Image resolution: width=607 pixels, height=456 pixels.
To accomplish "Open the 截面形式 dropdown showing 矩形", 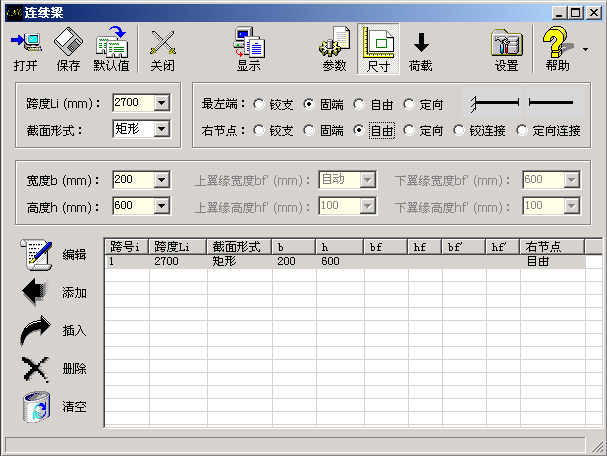I will tap(162, 129).
